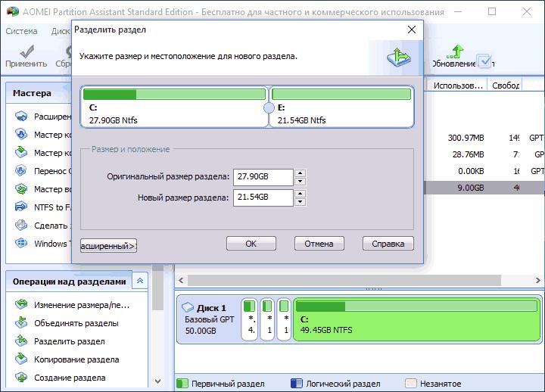Increase the Новый размер раздела value
The height and width of the screenshot is (392, 545).
click(x=300, y=194)
